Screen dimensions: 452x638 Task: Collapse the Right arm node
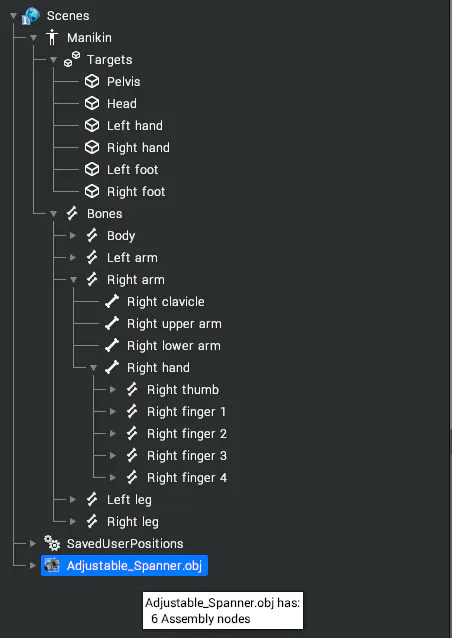point(73,280)
